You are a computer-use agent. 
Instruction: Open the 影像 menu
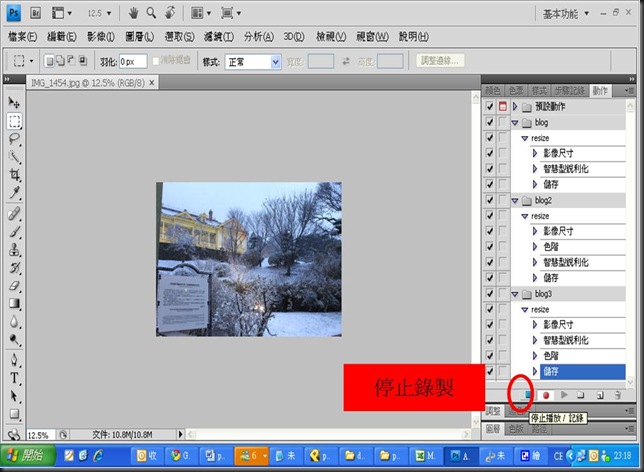coord(101,37)
